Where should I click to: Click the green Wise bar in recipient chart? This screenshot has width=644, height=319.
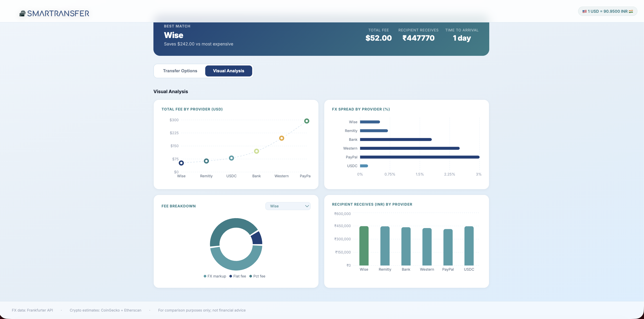(364, 246)
